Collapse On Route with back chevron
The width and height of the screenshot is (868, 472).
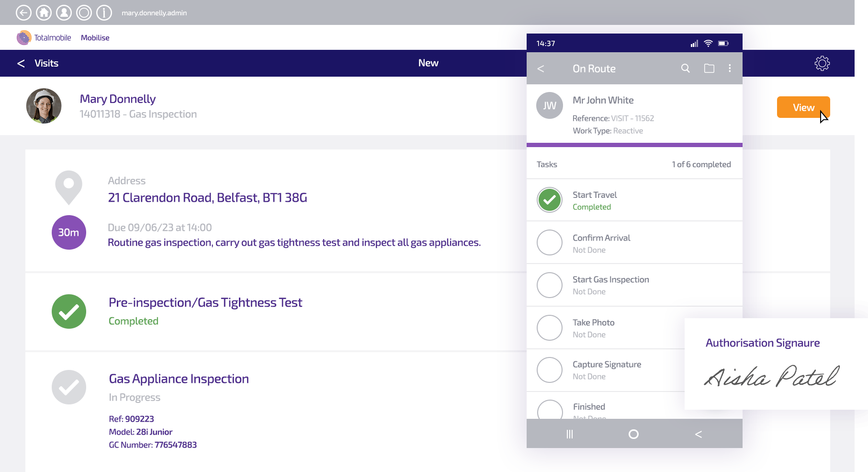tap(541, 69)
